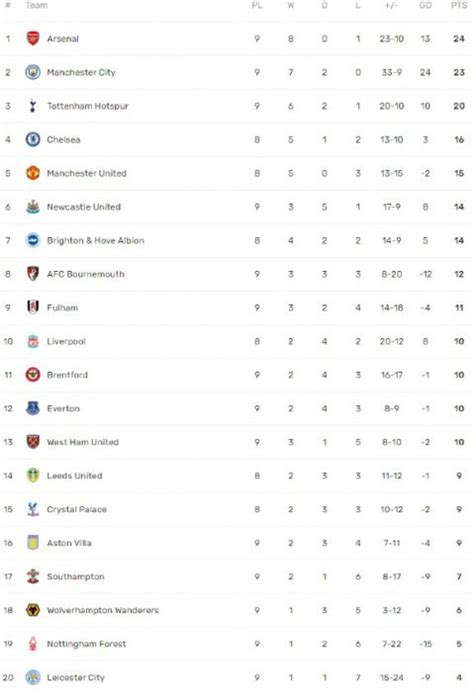Select the Nottingham Forest table row

[237, 644]
